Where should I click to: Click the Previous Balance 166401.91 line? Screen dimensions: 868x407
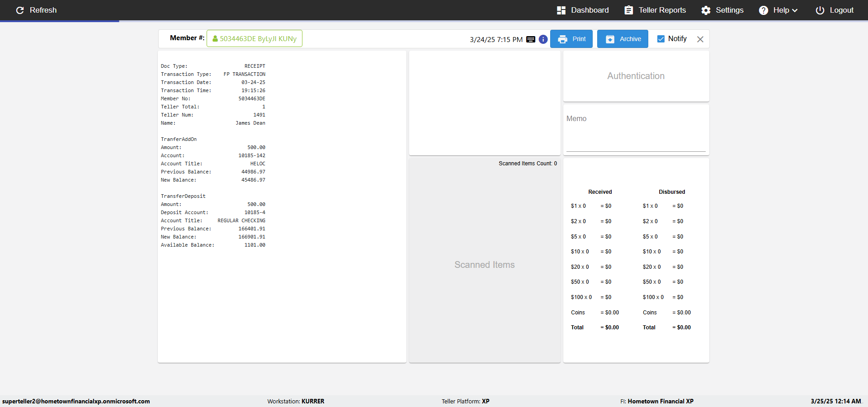tap(213, 229)
